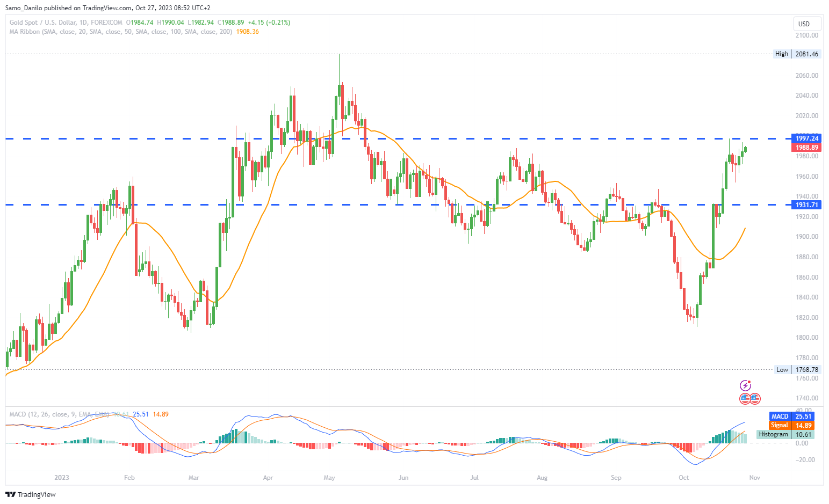
Task: Click the Apr label on time axis
Action: [268, 478]
